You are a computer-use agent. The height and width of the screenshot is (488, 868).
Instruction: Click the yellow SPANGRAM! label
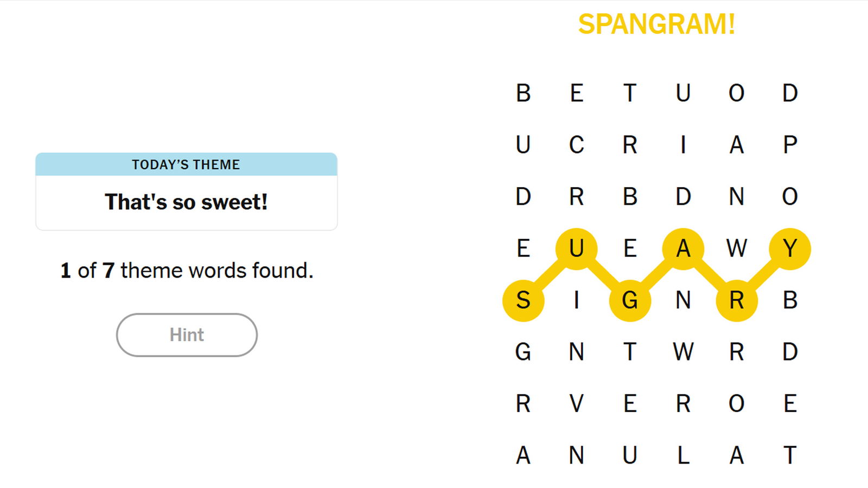coord(656,24)
